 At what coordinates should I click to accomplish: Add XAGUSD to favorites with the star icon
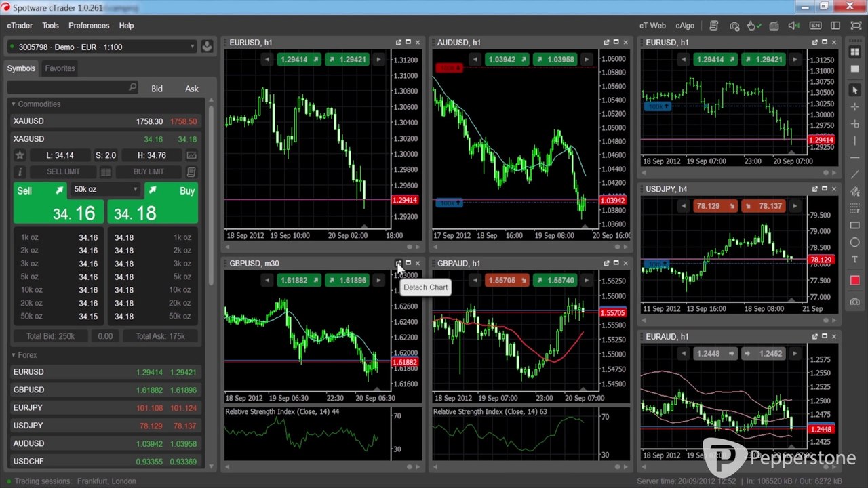point(20,155)
